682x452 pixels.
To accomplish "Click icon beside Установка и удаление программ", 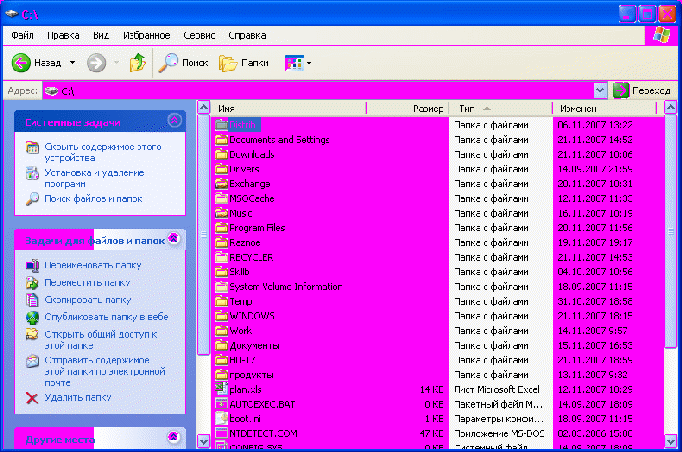I will [32, 173].
